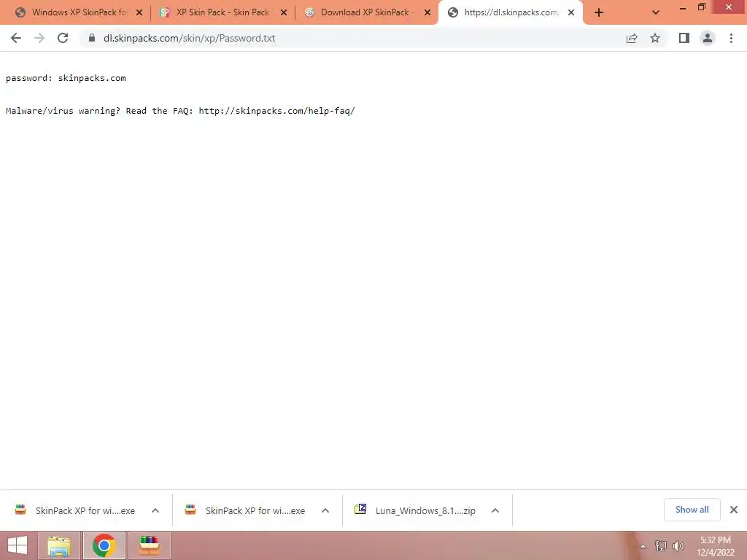
Task: Click zip file icon on Luna download
Action: pos(360,509)
